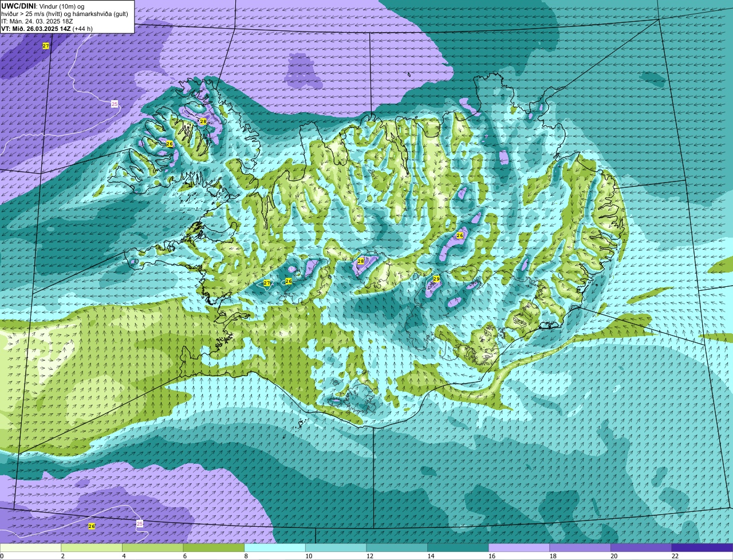Image resolution: width=733 pixels, height=560 pixels.
Task: Click the legend tick label 8
Action: (246, 556)
